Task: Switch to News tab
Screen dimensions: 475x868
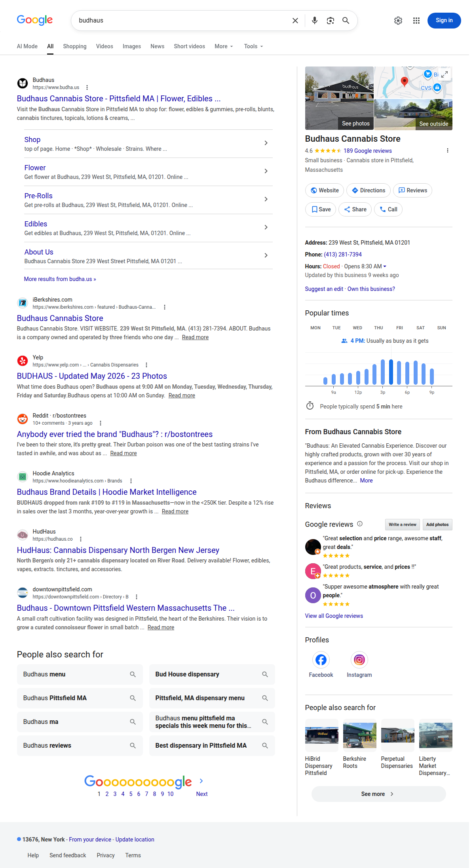Action: tap(157, 46)
